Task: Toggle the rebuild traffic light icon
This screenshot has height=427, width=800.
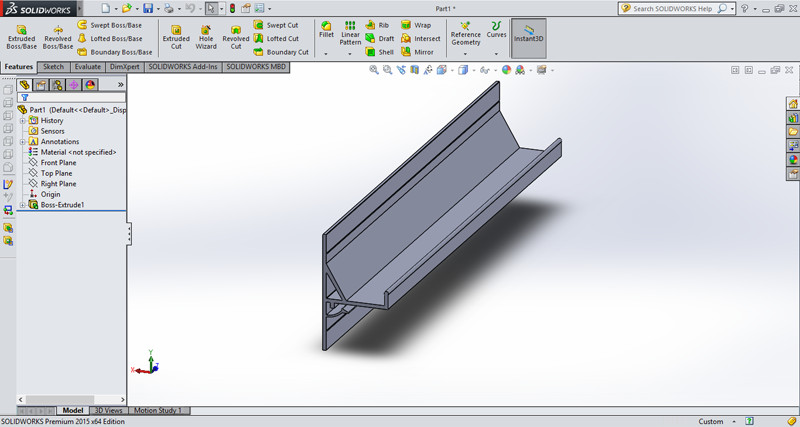Action: [234, 8]
